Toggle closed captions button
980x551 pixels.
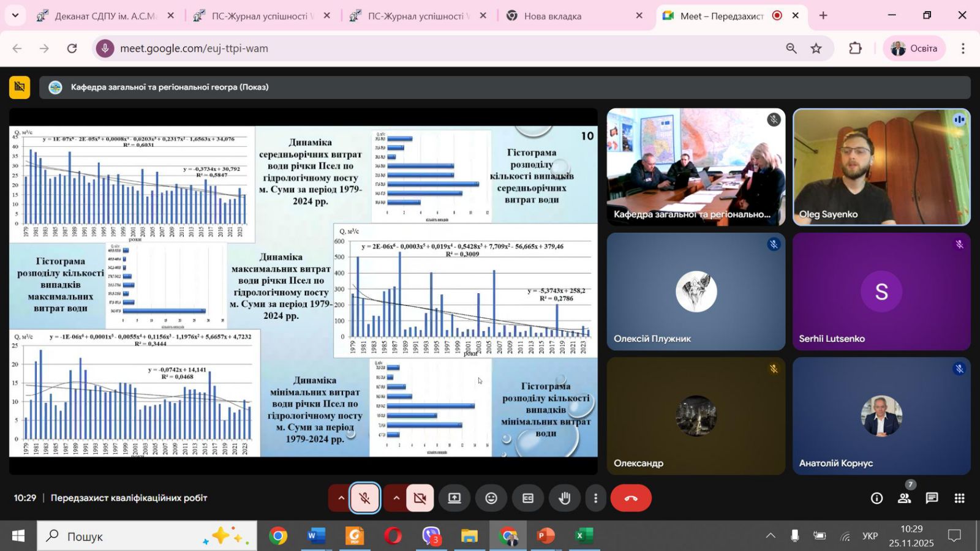pyautogui.click(x=528, y=498)
